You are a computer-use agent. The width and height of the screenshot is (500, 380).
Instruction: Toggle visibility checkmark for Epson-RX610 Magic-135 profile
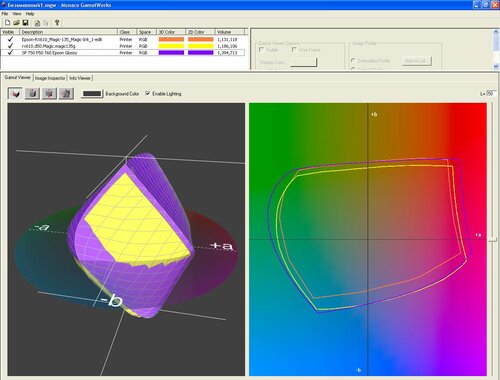tap(10, 39)
